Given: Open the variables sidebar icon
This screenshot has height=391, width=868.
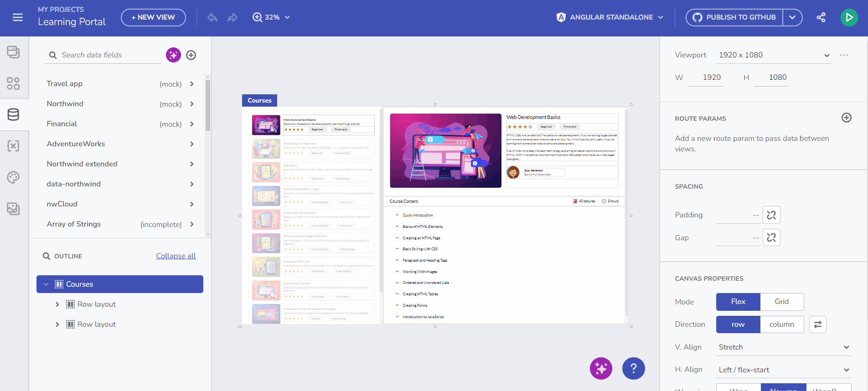Looking at the screenshot, I should pos(13,146).
